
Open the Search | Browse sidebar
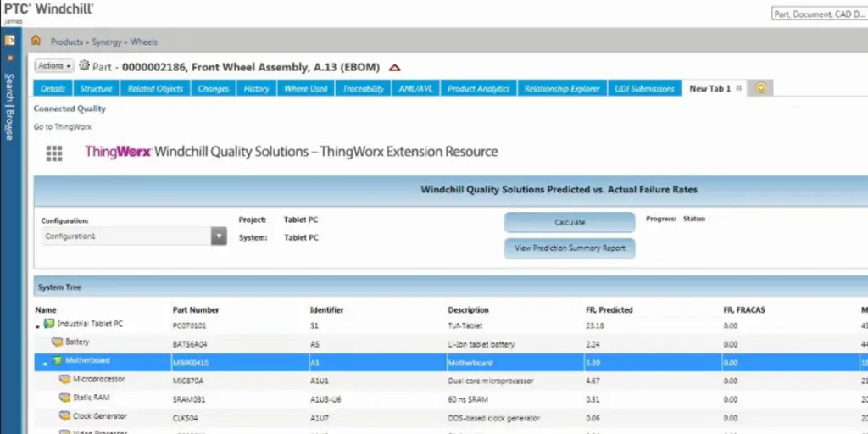point(9,106)
